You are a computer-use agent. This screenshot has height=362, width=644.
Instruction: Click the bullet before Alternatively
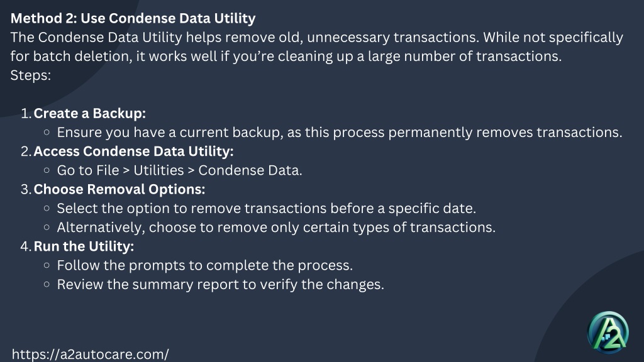point(47,227)
